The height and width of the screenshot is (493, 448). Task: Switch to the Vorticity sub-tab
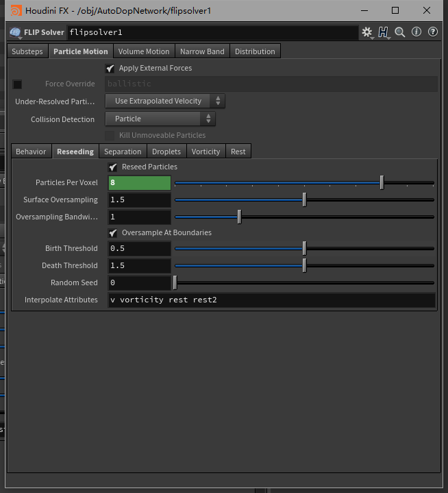(x=206, y=152)
